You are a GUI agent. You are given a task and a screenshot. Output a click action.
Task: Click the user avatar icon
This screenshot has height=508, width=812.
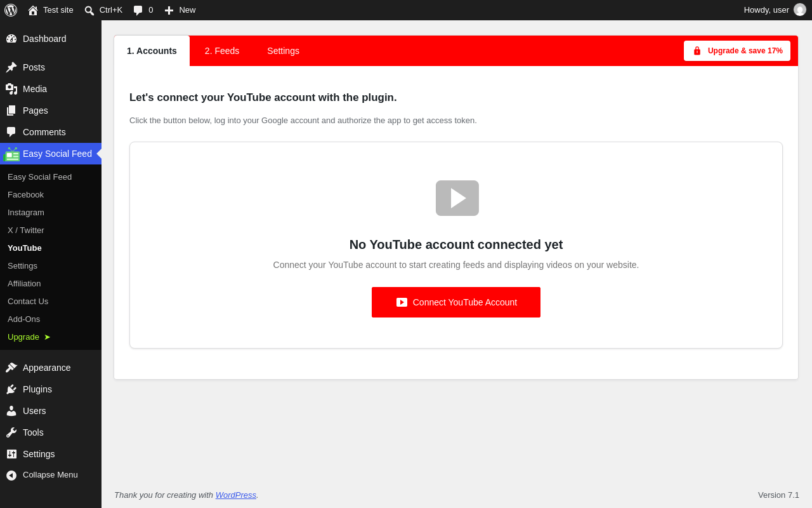pyautogui.click(x=800, y=10)
